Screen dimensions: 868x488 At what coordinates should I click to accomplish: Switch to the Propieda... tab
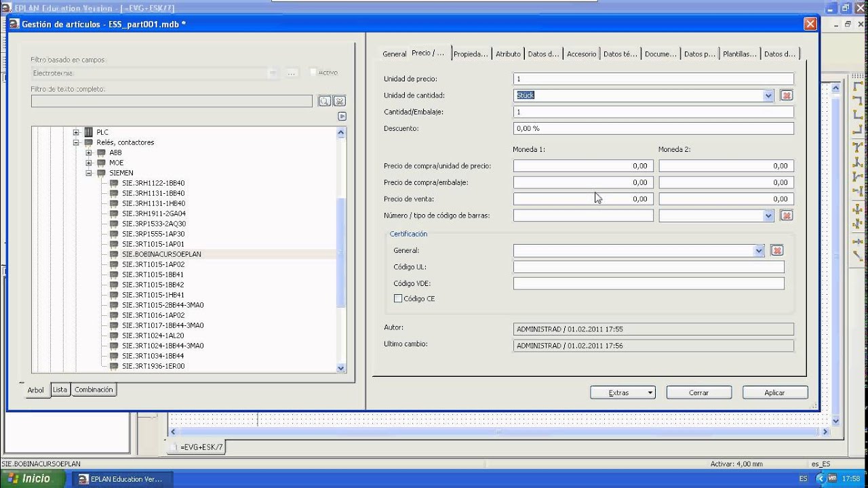pyautogui.click(x=471, y=54)
